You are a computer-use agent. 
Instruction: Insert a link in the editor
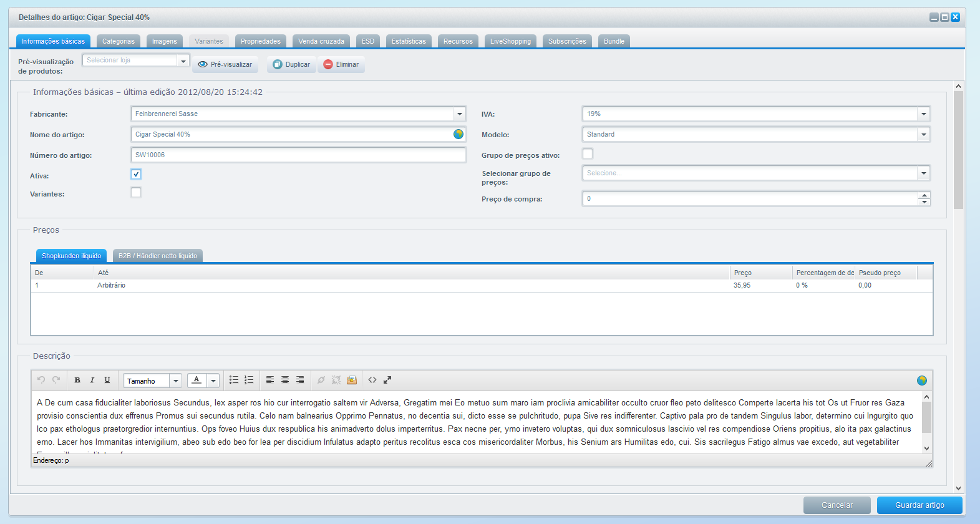tap(321, 380)
